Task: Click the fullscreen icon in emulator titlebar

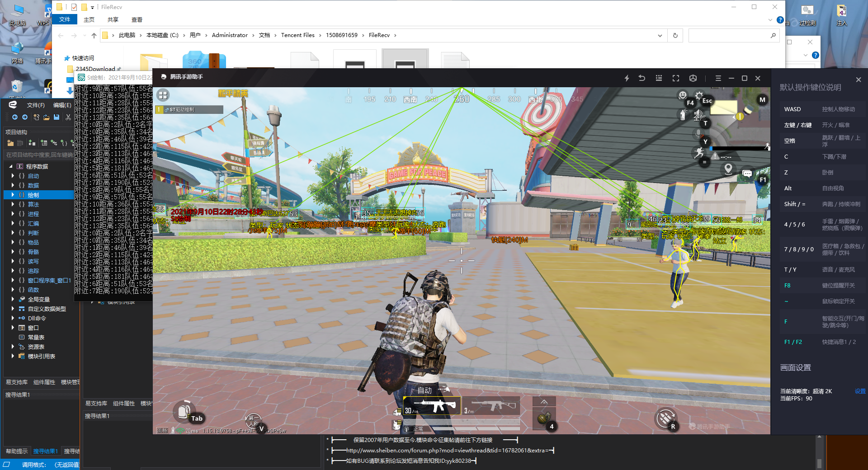Action: pyautogui.click(x=676, y=78)
